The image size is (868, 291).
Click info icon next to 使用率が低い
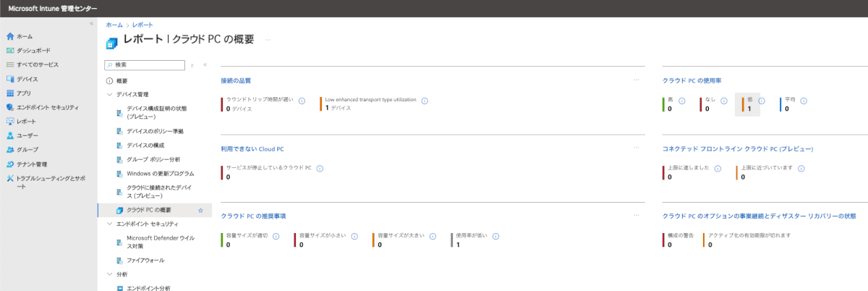(x=497, y=237)
